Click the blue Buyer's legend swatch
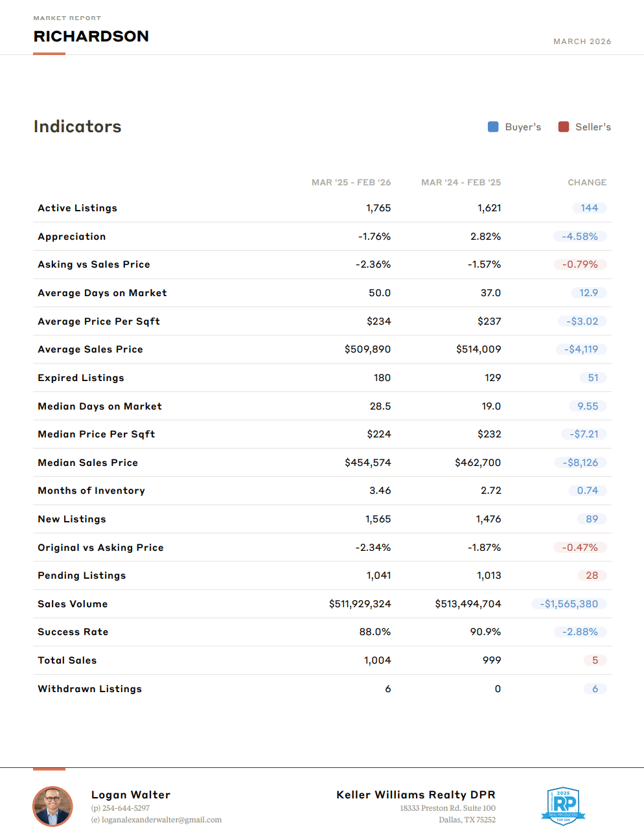644x836 pixels. (493, 127)
